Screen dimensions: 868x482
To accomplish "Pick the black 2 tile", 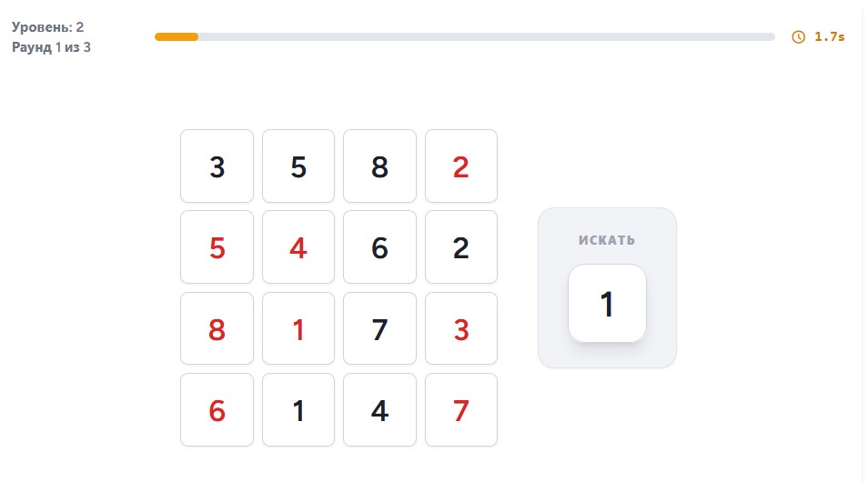I will (461, 247).
